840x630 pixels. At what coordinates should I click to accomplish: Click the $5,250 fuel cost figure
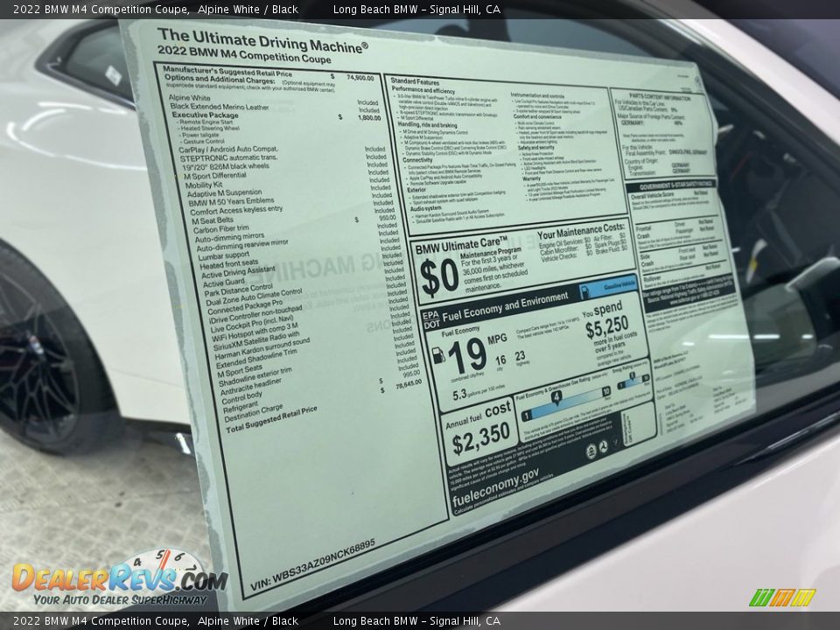click(x=606, y=326)
